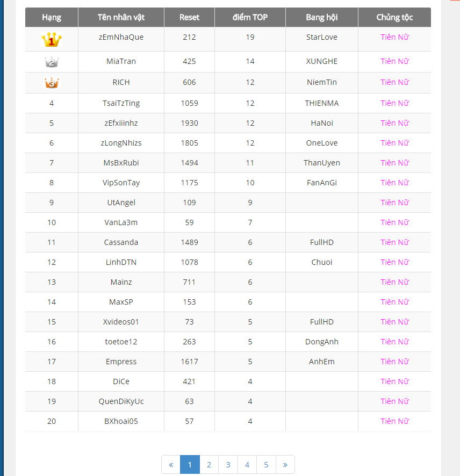Select character name TsaiTzTing

[x=121, y=103]
